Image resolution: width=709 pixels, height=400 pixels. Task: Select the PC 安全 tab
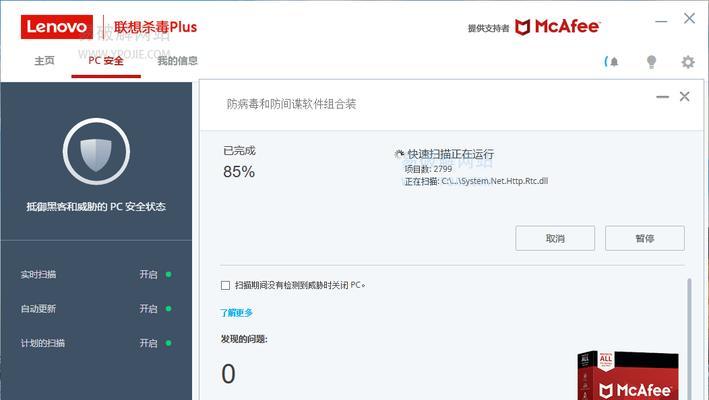(x=106, y=61)
